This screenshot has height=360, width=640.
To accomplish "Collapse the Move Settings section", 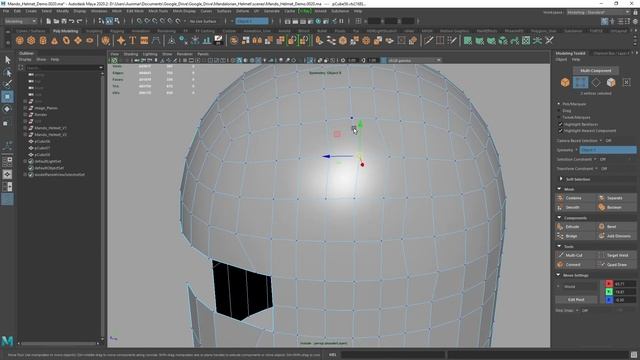I will click(558, 275).
